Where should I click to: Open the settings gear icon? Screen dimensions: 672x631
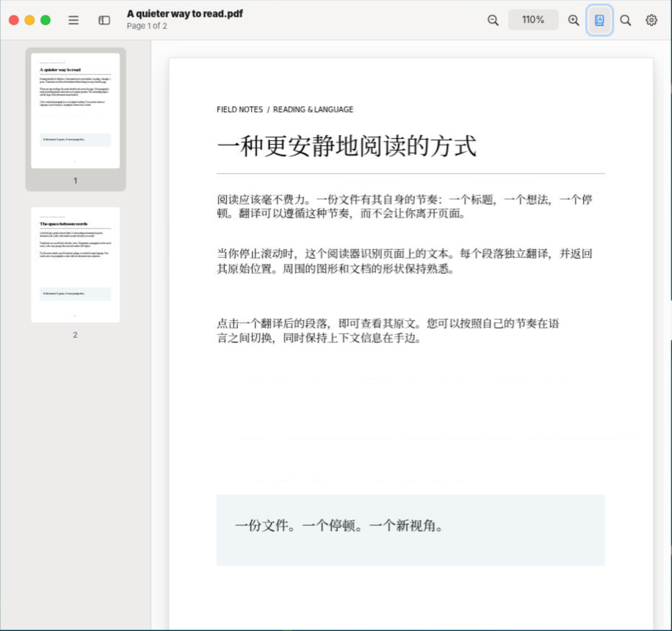pyautogui.click(x=651, y=20)
